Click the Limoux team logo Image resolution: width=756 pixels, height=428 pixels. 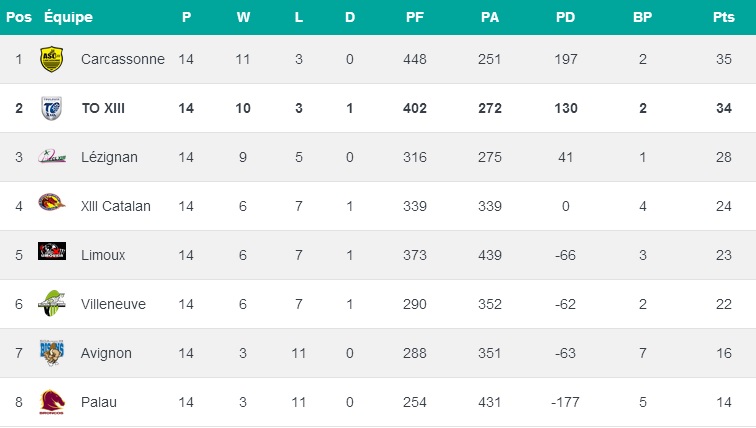click(52, 255)
